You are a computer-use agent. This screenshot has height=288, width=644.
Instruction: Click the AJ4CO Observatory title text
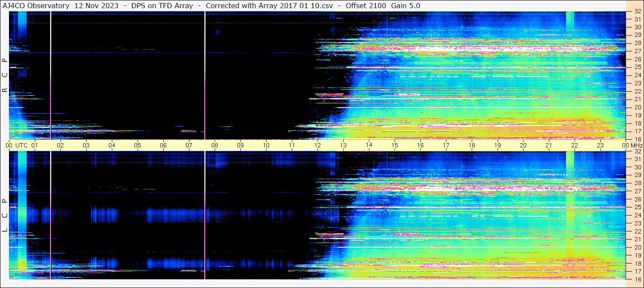[x=36, y=6]
